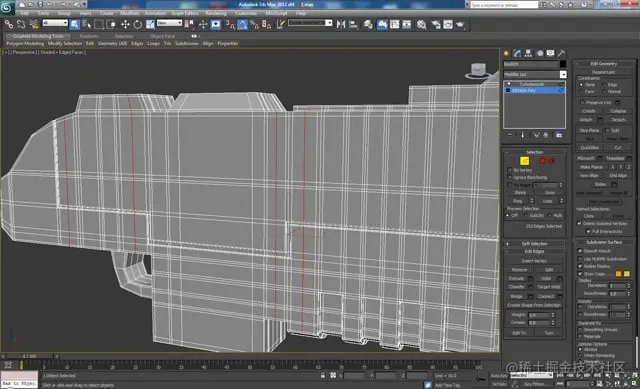Click the green Show Cage color swatch
Screen dimensions: 640x389
627,274
